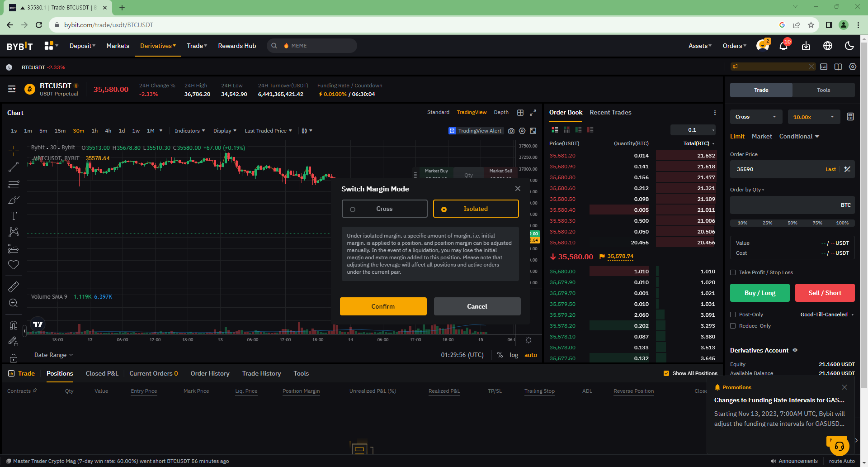The height and width of the screenshot is (467, 868).
Task: Select the text tool in chart toolbar
Action: 14,216
